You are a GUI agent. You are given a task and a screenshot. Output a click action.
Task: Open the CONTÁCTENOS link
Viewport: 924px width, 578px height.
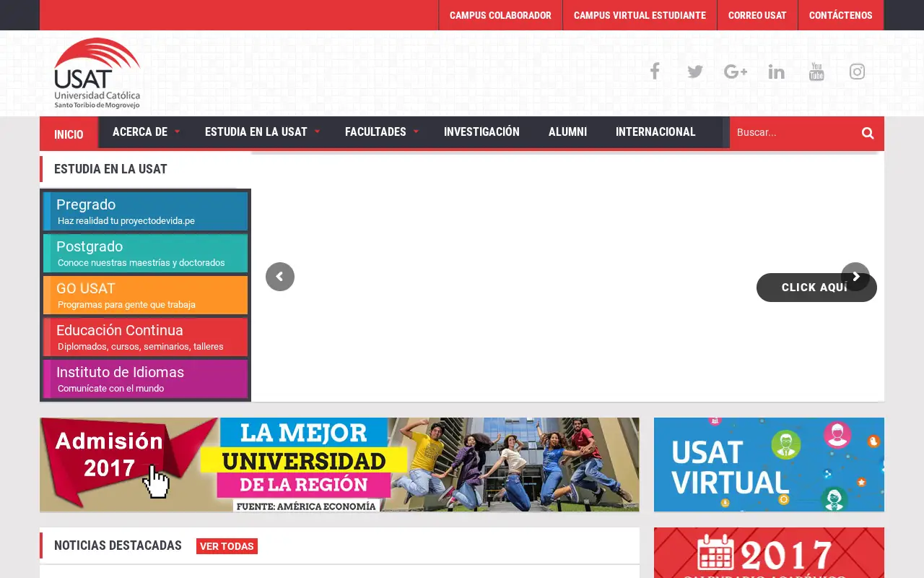click(x=840, y=15)
